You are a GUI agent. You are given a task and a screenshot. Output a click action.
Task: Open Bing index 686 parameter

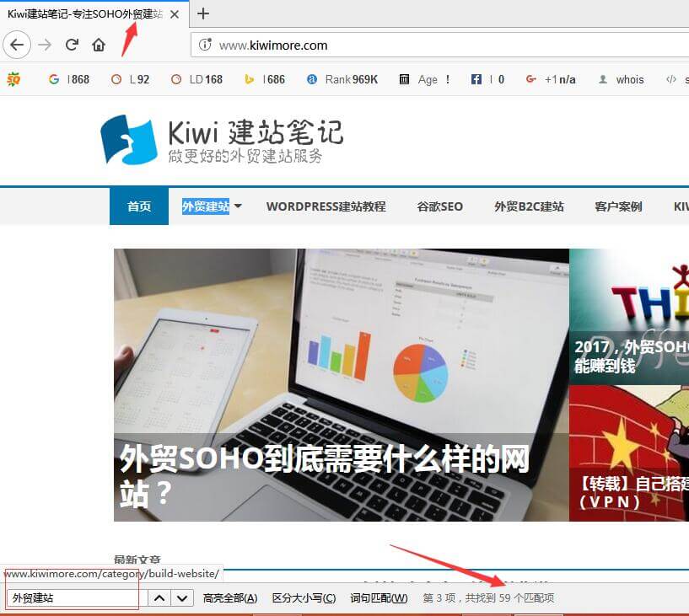click(265, 79)
